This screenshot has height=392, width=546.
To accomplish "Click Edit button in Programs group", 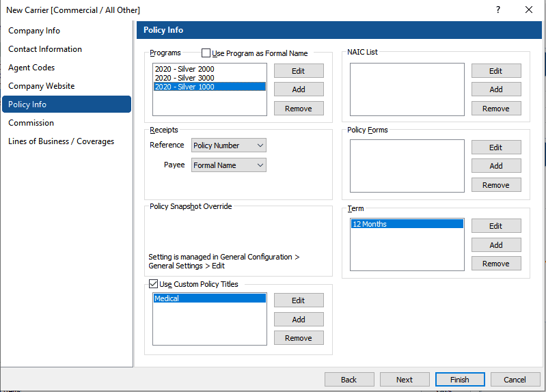I will pos(299,70).
